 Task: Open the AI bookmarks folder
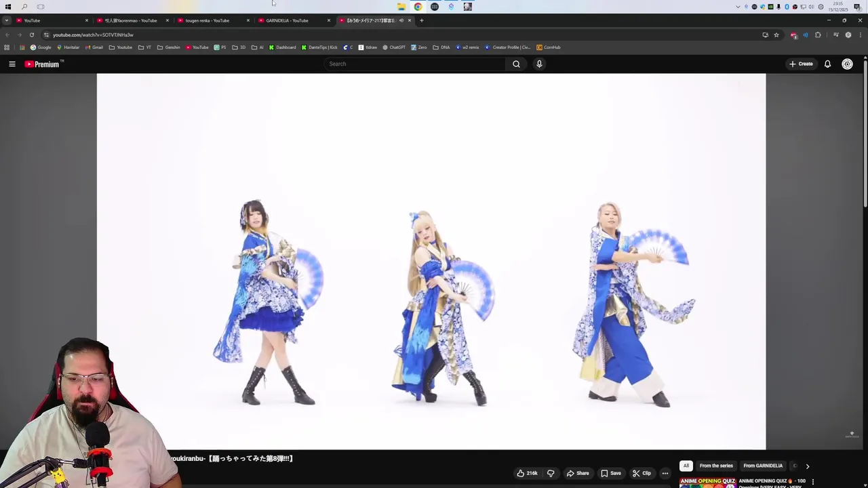tap(257, 47)
